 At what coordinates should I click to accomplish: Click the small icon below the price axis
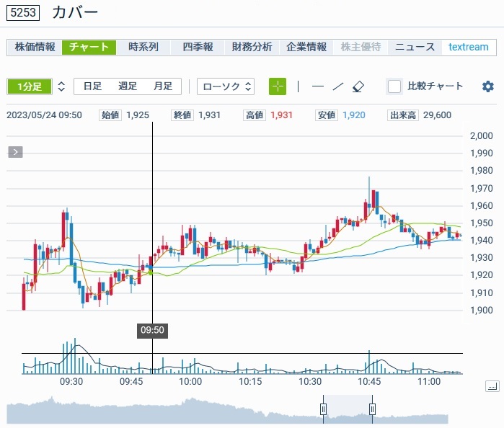492,387
